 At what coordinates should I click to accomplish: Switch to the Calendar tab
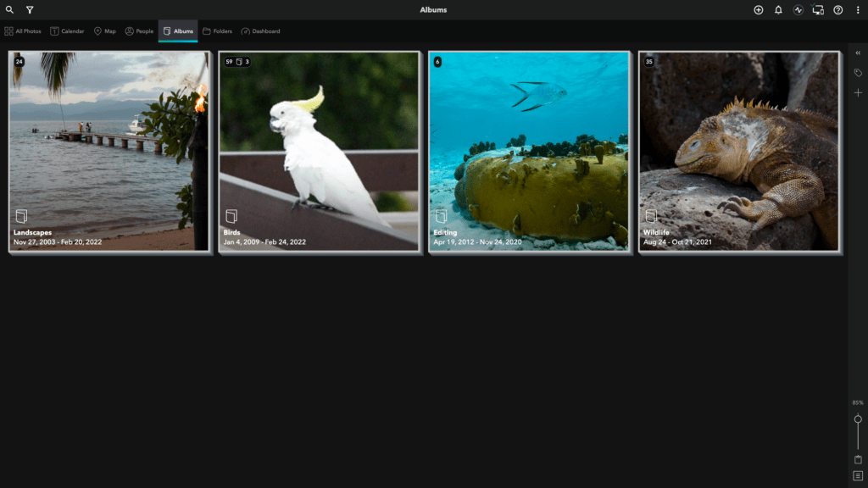[x=67, y=31]
